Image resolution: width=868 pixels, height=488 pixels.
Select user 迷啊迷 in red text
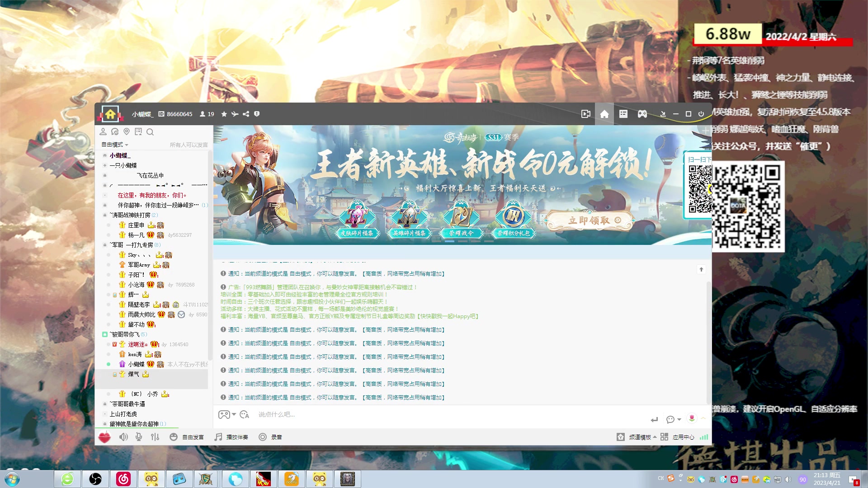pos(137,344)
